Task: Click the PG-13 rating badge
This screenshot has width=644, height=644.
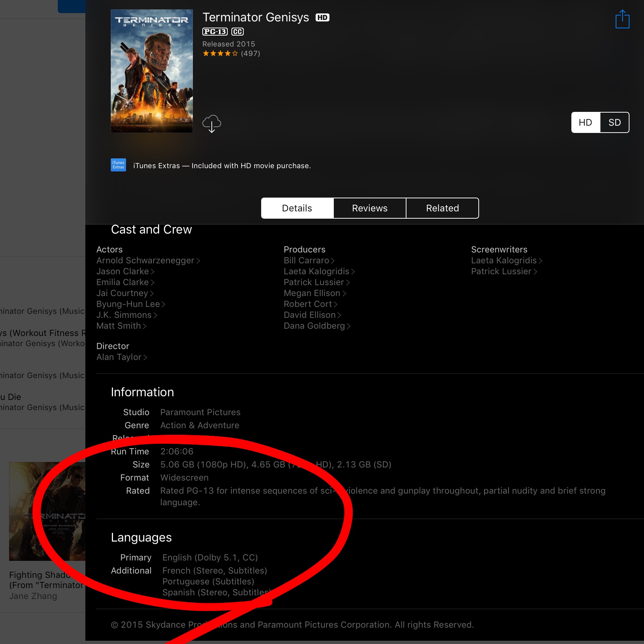Action: pos(215,32)
